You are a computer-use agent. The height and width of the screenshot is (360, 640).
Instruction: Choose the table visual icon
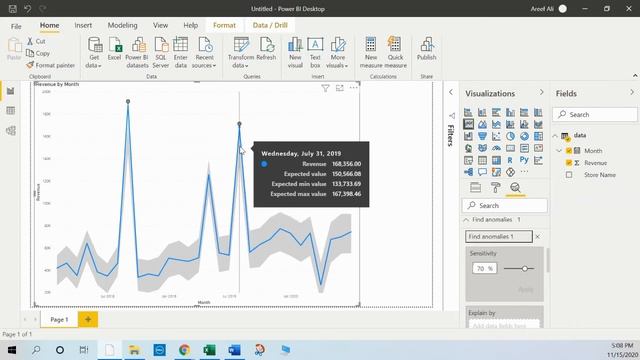click(482, 160)
